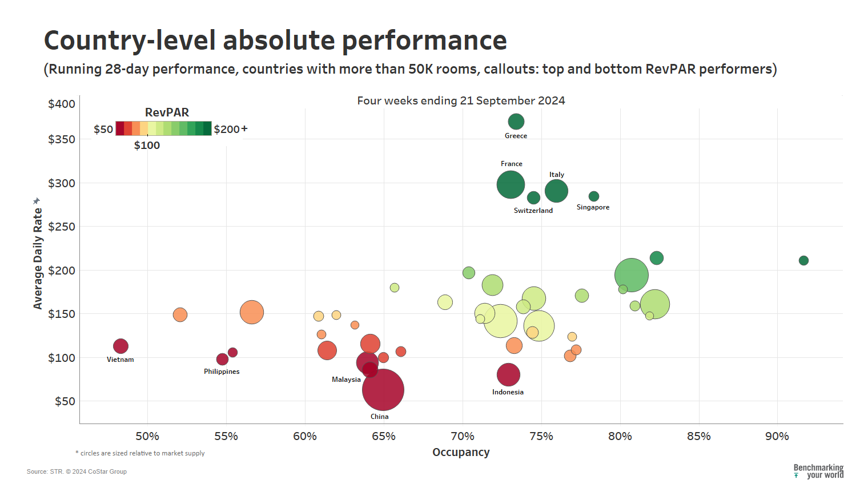This screenshot has width=868, height=488.
Task: Select the Greece bubble on the chart
Action: click(x=516, y=122)
